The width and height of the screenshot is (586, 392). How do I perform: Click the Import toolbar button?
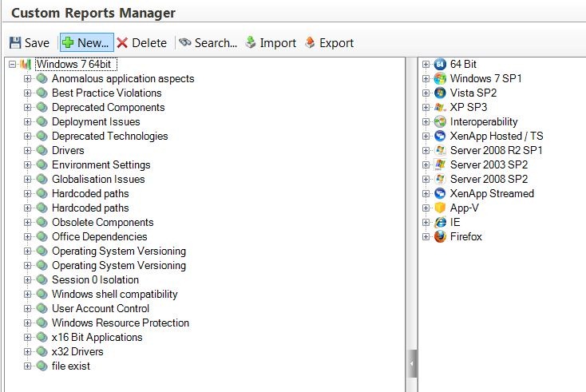(x=271, y=42)
